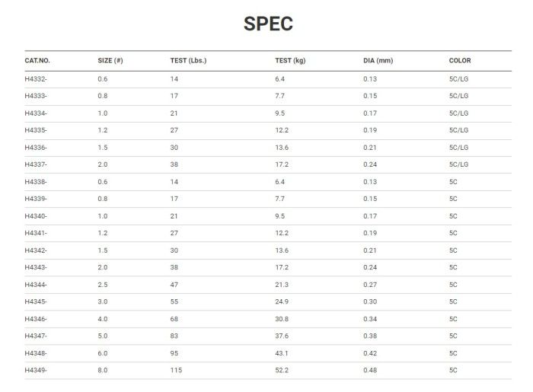
Task: Click the 115 Lbs. test value
Action: click(x=176, y=370)
